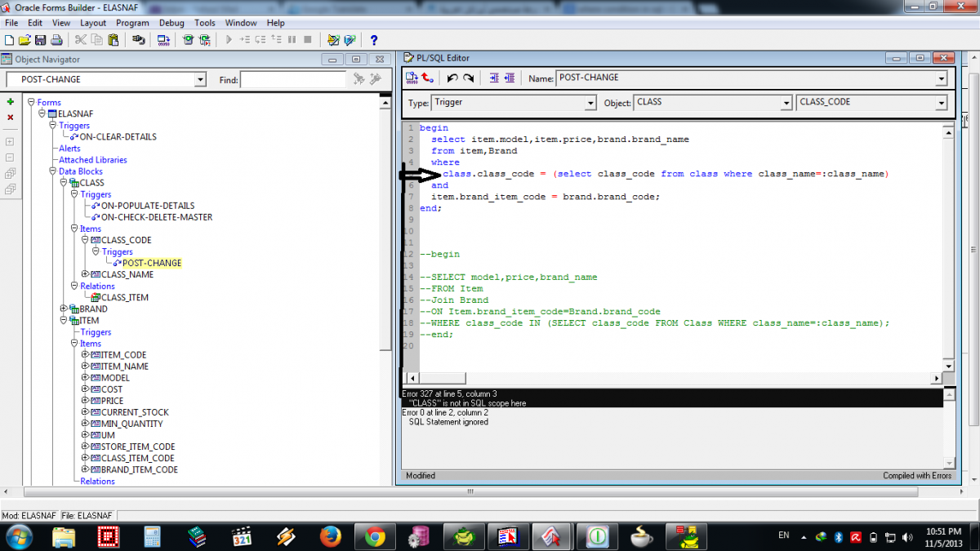
Task: Click the blue Help question mark icon
Action: (x=374, y=39)
